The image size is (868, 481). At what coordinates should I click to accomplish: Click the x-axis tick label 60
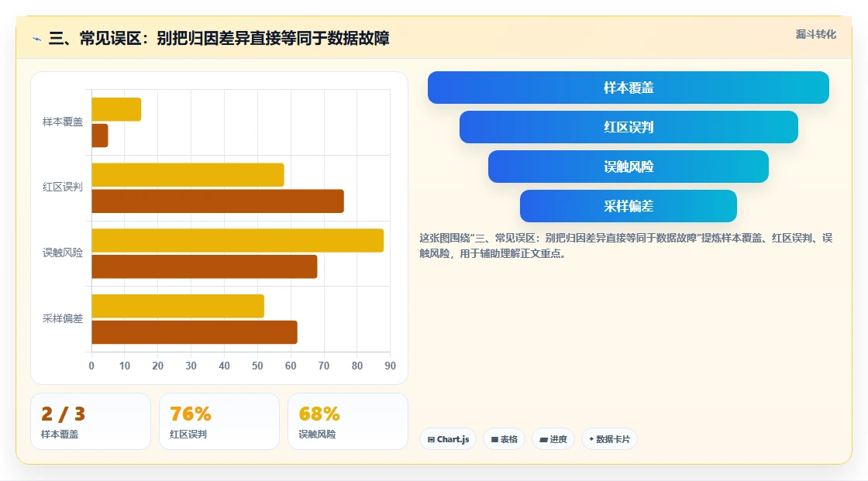pyautogui.click(x=291, y=366)
